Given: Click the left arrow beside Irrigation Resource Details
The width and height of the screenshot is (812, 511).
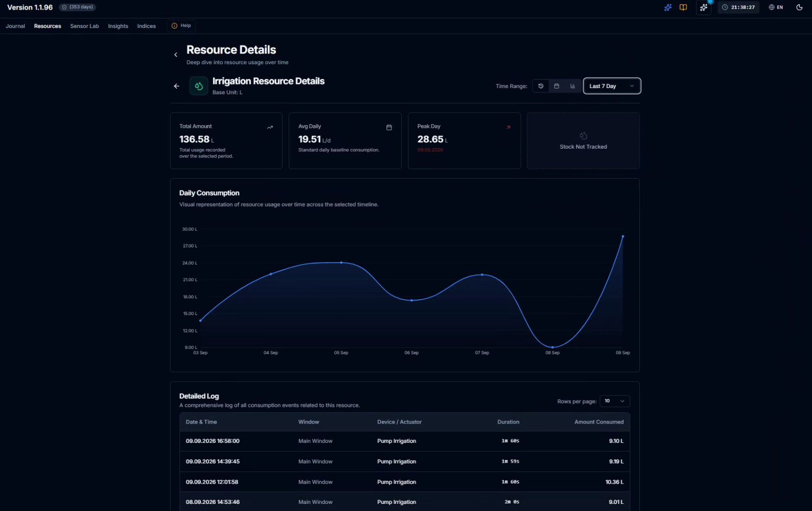Looking at the screenshot, I should [x=177, y=86].
